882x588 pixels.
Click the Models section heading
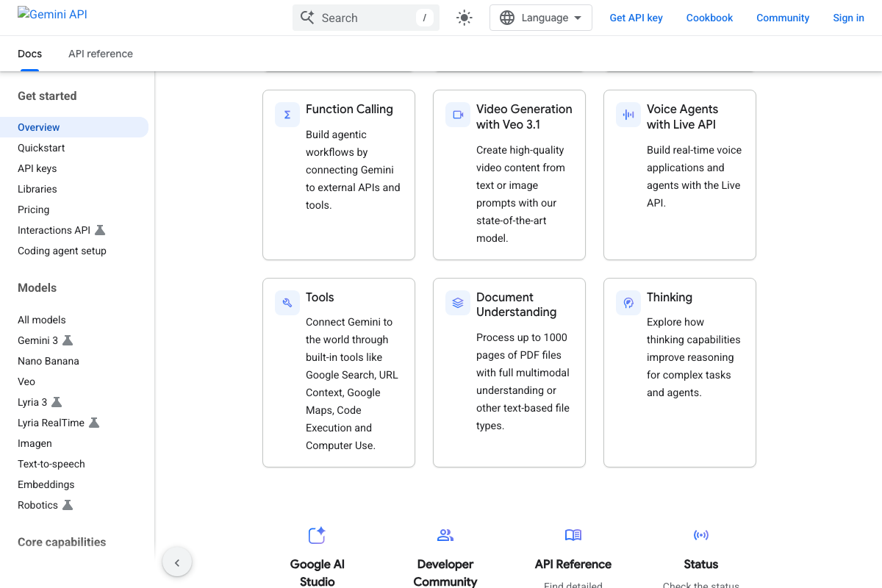click(x=37, y=287)
